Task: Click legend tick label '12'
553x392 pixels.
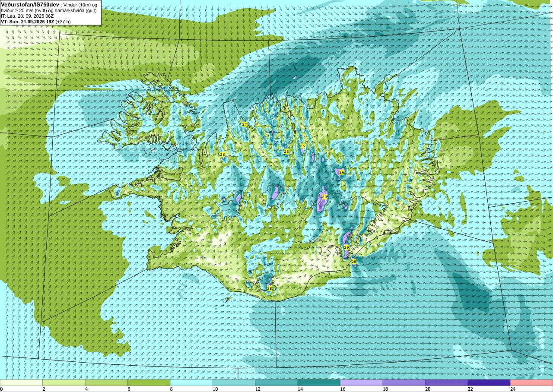Action: coord(257,389)
